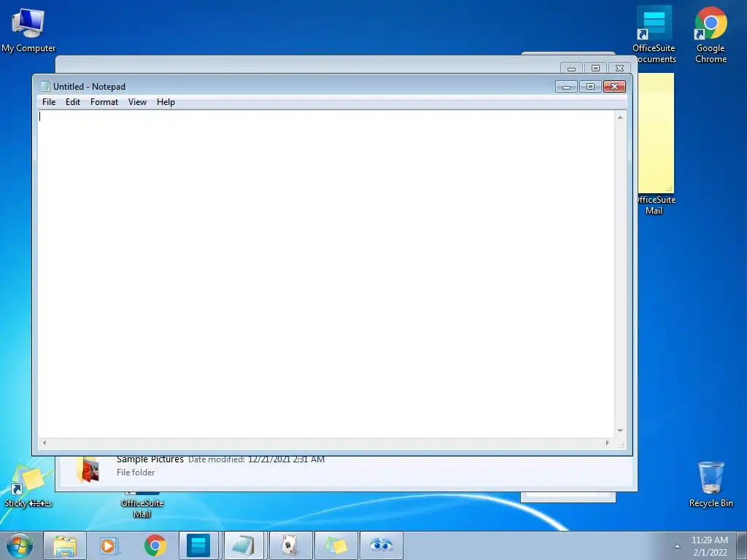Select the Google Chrome desktop shortcut

pos(711,34)
